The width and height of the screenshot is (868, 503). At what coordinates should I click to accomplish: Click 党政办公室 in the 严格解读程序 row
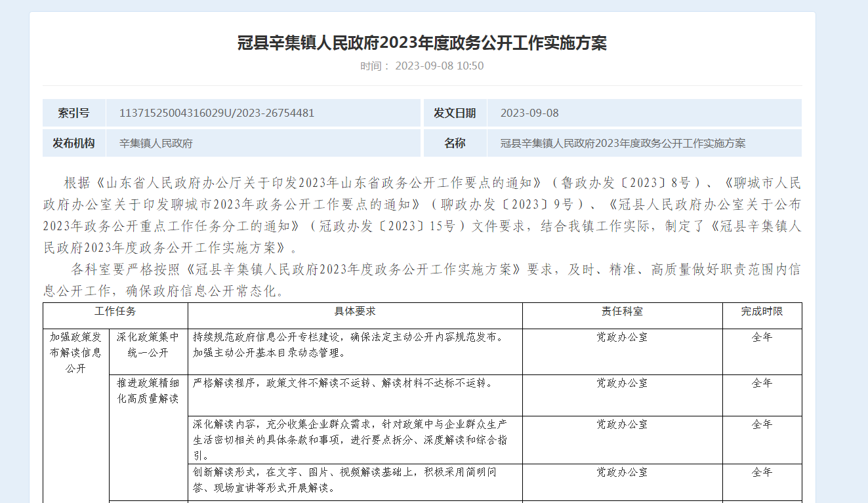point(622,383)
